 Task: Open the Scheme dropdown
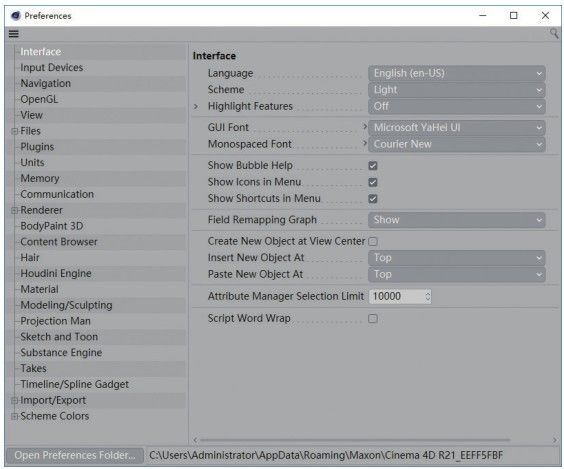[x=456, y=90]
